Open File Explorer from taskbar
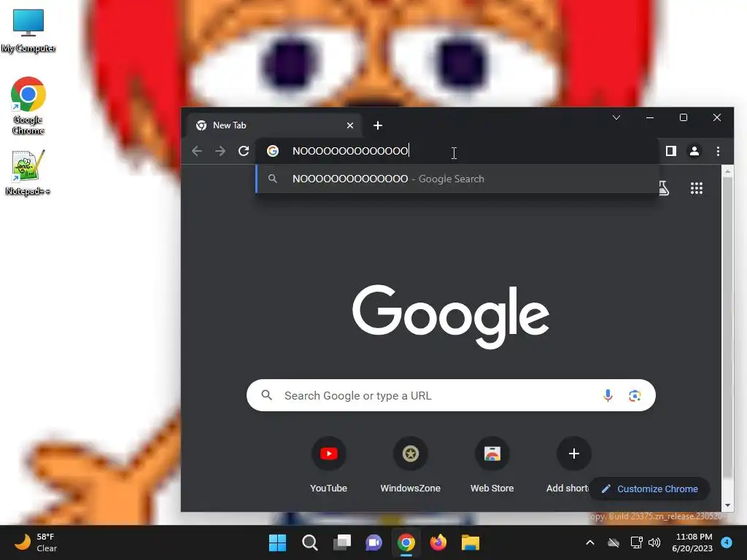 click(x=471, y=542)
